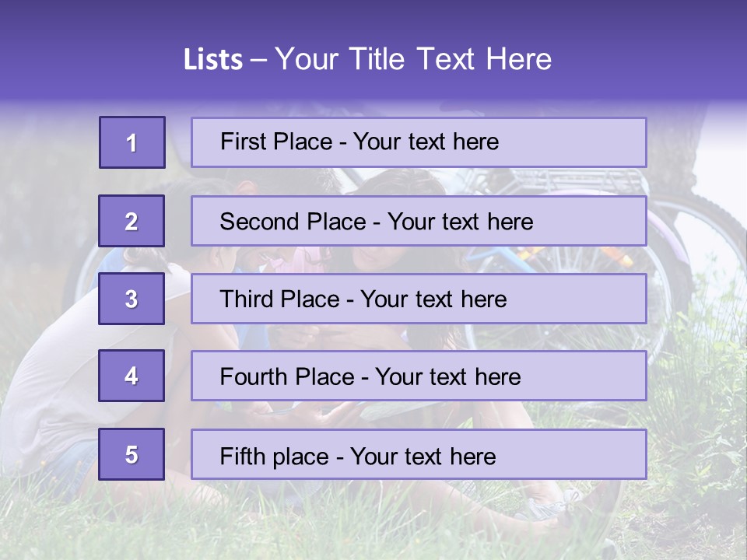Select the First Place text bar

click(419, 142)
